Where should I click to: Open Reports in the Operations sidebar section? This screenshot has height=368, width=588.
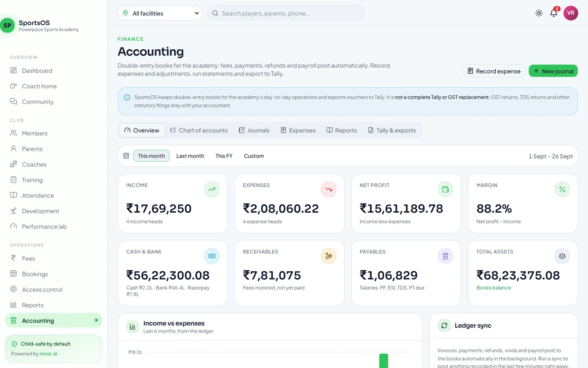[x=54, y=305]
